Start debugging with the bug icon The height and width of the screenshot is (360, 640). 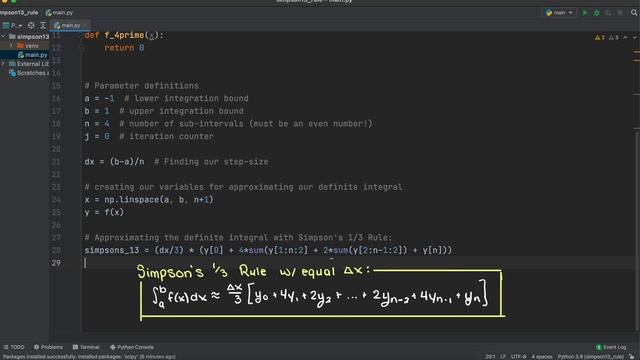(597, 13)
